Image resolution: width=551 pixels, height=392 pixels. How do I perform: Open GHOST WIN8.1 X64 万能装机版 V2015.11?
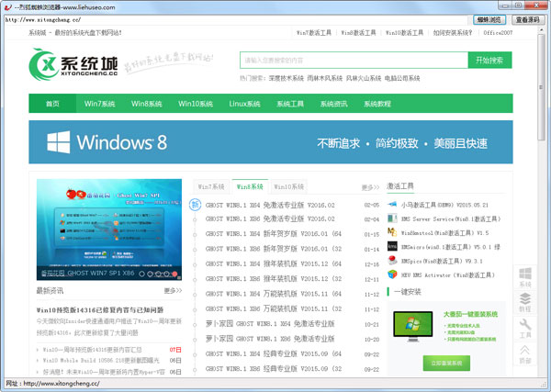[x=274, y=294]
